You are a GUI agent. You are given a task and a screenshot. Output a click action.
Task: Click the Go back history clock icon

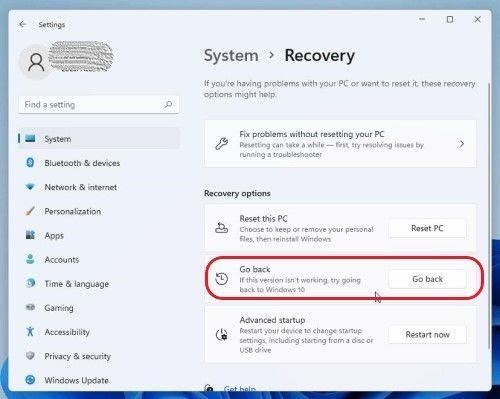(221, 279)
